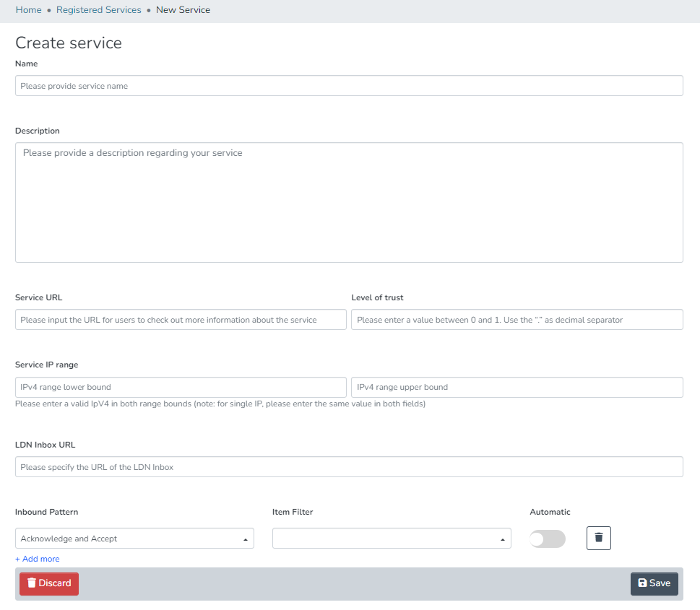Select the Service URL field
Image resolution: width=700 pixels, height=610 pixels.
click(x=181, y=320)
